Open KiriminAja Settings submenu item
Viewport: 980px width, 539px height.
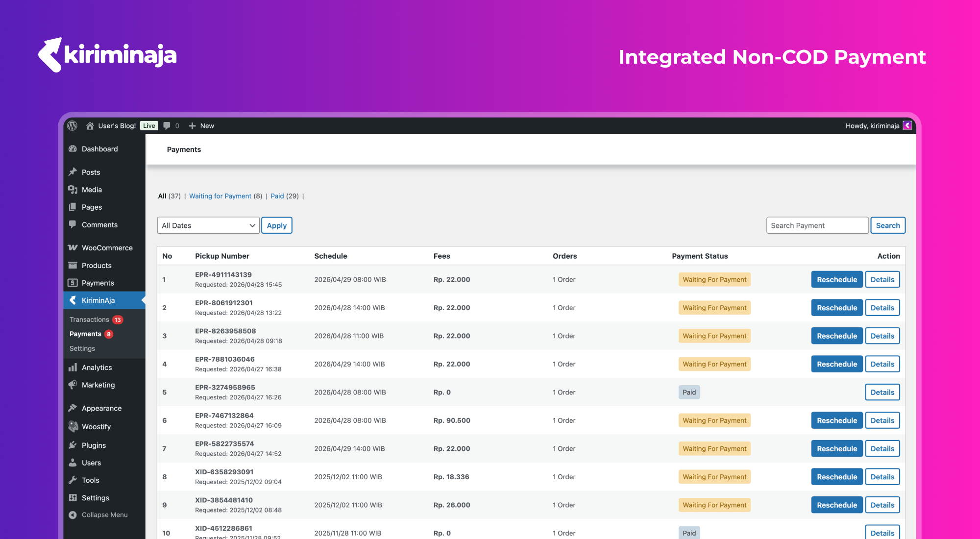(x=82, y=348)
